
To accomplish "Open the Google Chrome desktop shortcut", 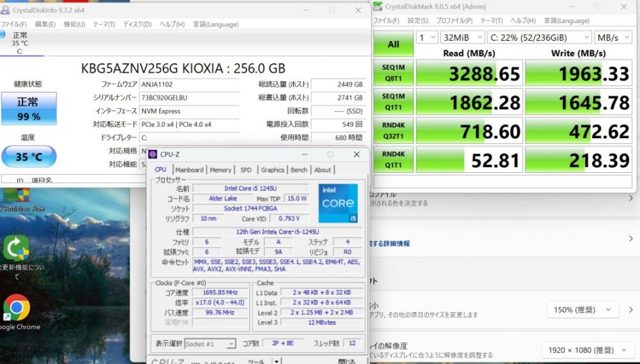I will click(x=17, y=312).
